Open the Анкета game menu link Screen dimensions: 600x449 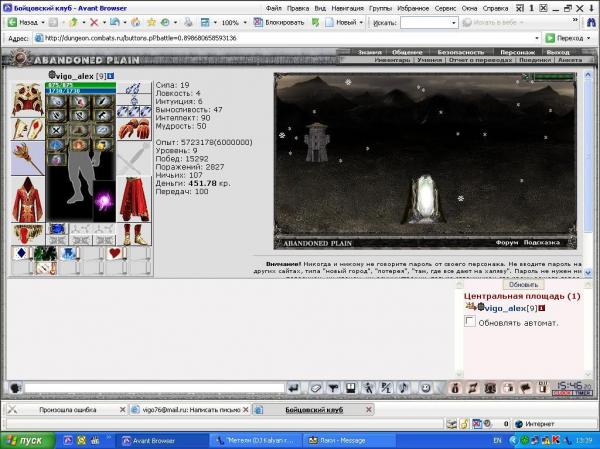tap(570, 60)
